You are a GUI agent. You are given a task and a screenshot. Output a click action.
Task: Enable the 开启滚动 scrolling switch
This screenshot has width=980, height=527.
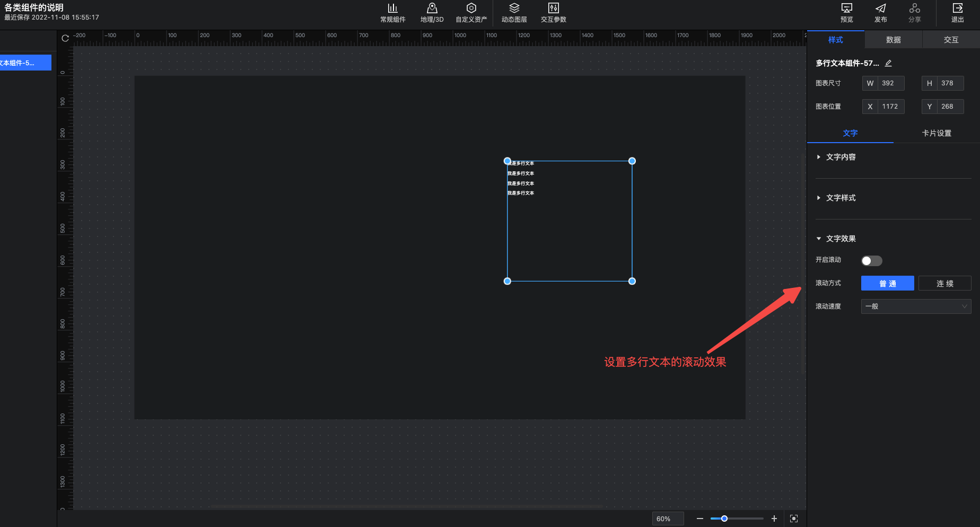pyautogui.click(x=871, y=260)
